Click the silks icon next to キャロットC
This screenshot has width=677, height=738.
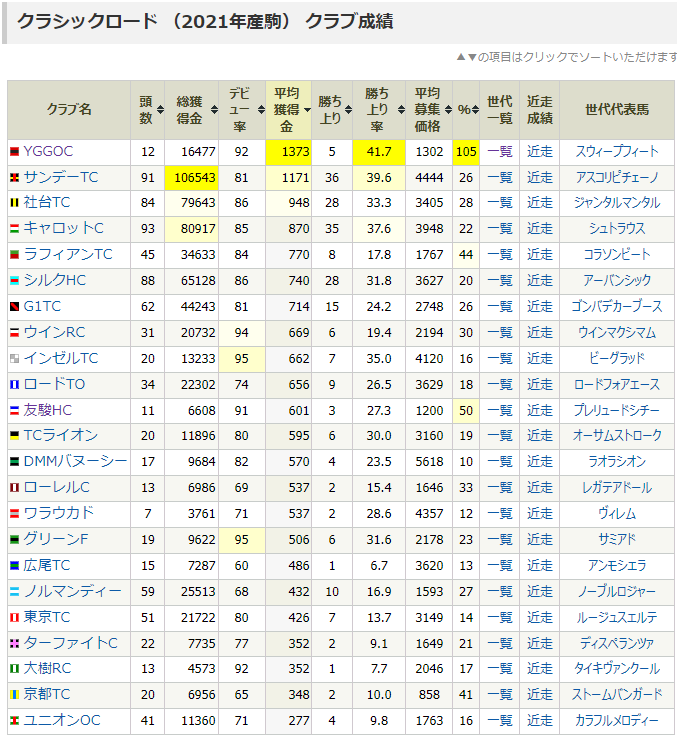(x=14, y=229)
